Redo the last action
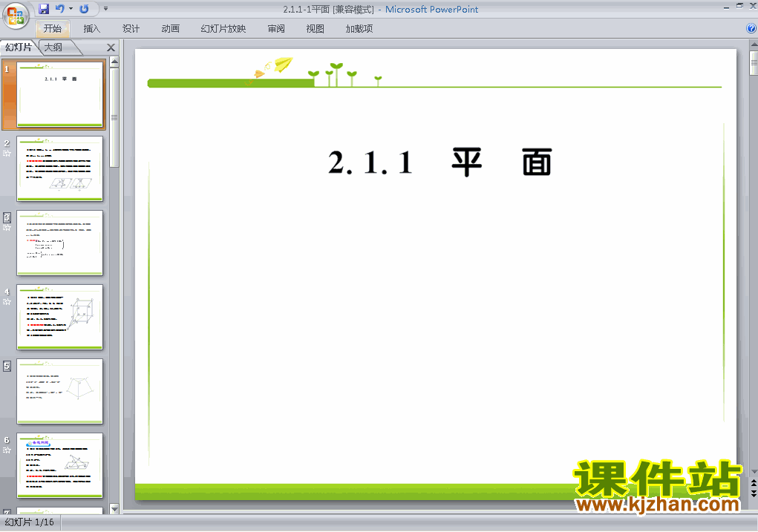Image resolution: width=758 pixels, height=532 pixels. pyautogui.click(x=84, y=9)
